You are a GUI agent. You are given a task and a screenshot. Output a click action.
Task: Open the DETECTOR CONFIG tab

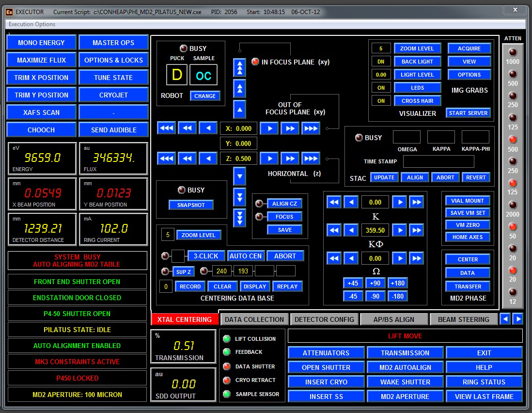[325, 319]
